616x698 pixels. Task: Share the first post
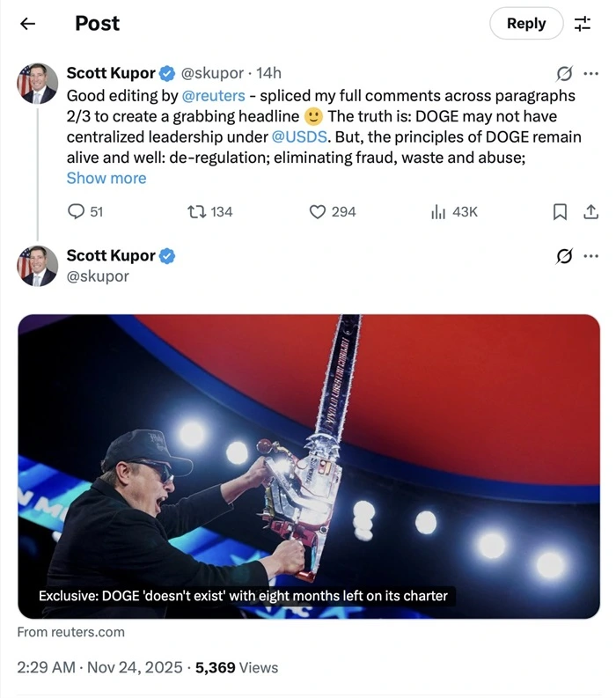coord(591,211)
